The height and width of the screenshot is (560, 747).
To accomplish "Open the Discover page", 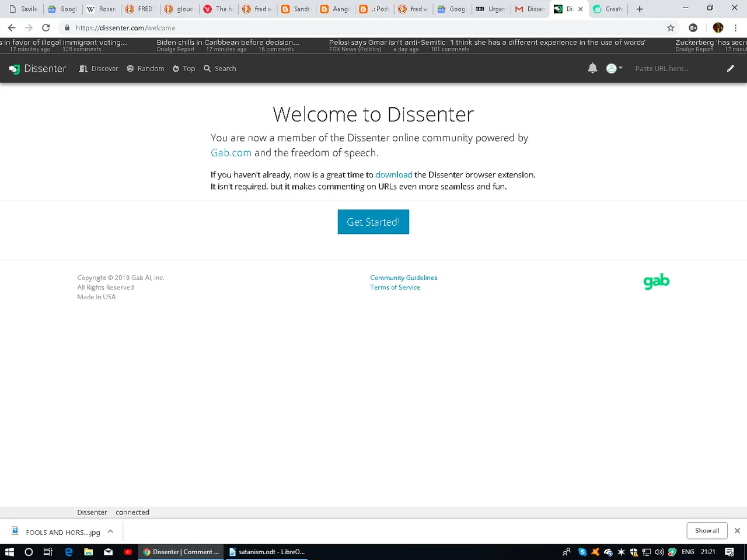I will [x=99, y=69].
